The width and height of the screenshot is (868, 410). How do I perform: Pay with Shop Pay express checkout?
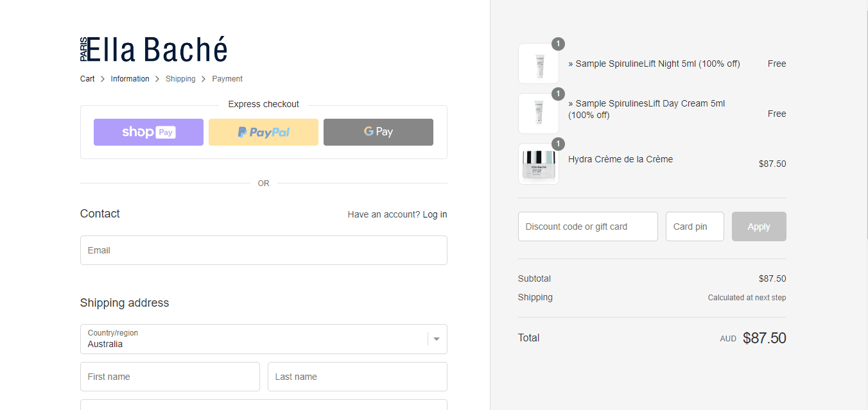point(148,132)
